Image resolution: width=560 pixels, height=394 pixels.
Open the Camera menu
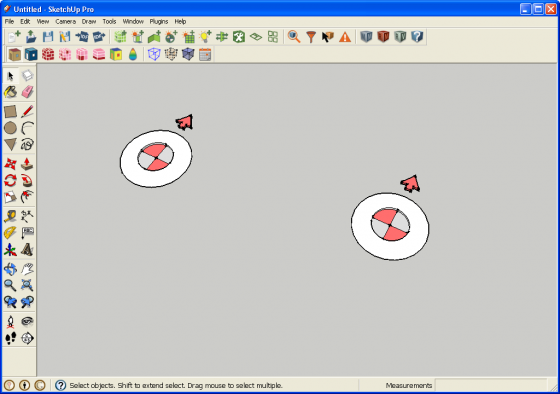(66, 21)
